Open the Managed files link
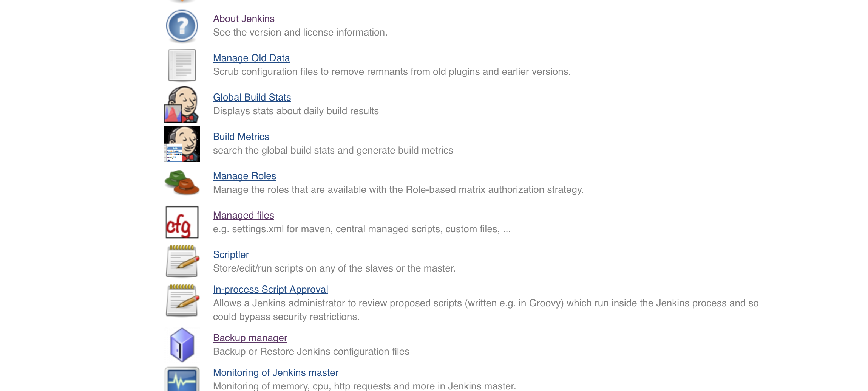Screen dimensions: 868x391 243,215
